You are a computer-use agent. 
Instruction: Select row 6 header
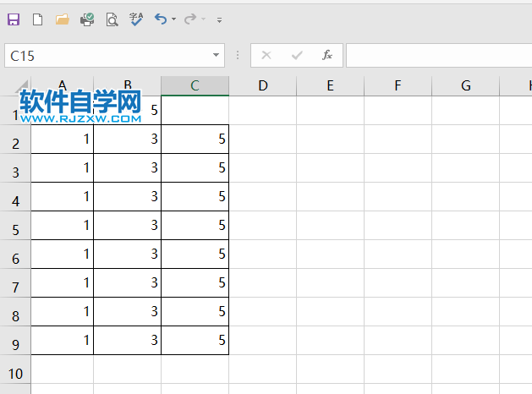tap(15, 254)
